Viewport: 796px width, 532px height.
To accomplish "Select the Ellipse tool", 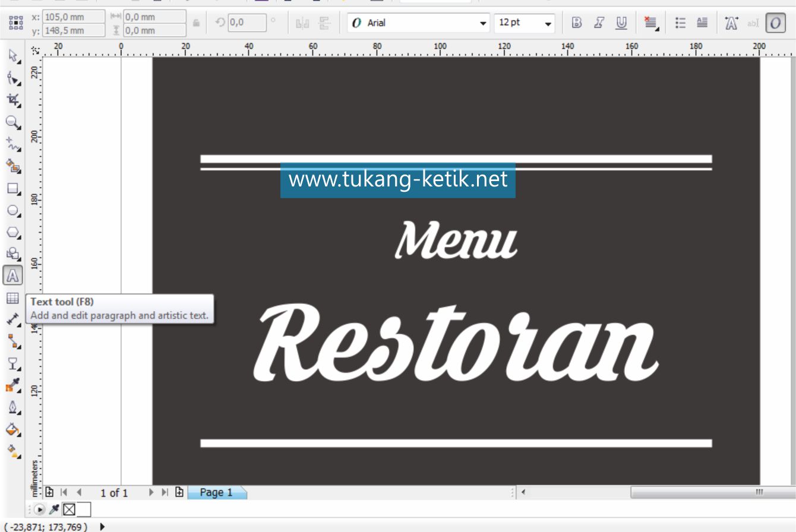I will [x=13, y=210].
